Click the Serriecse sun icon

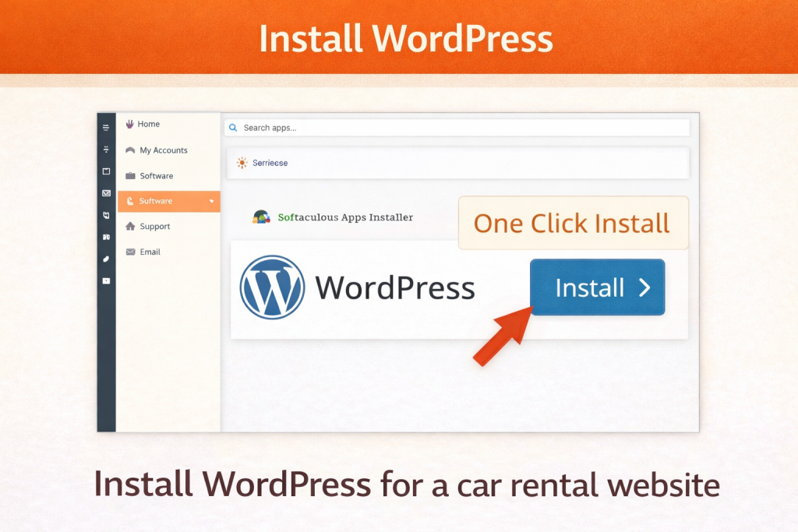(242, 163)
